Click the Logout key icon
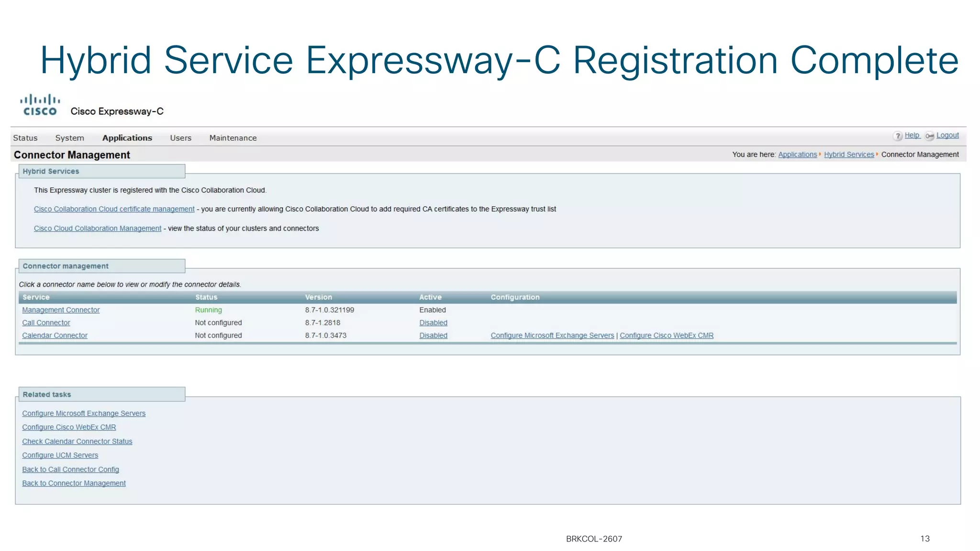The height and width of the screenshot is (551, 980). [929, 136]
